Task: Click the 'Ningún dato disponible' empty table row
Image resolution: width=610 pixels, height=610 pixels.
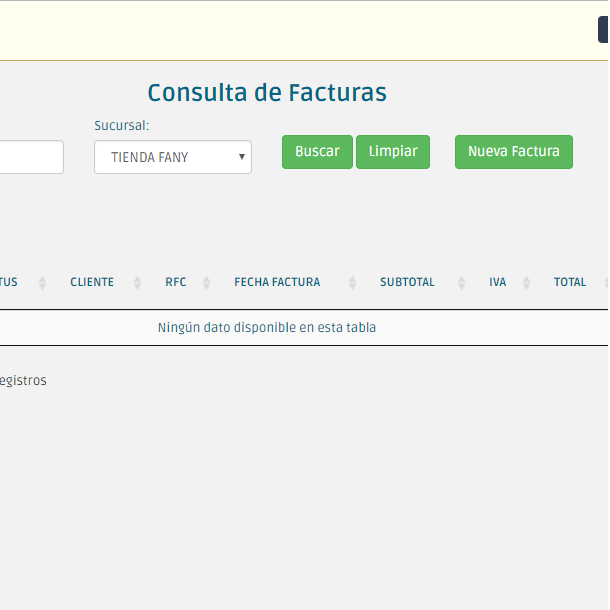Action: tap(267, 327)
